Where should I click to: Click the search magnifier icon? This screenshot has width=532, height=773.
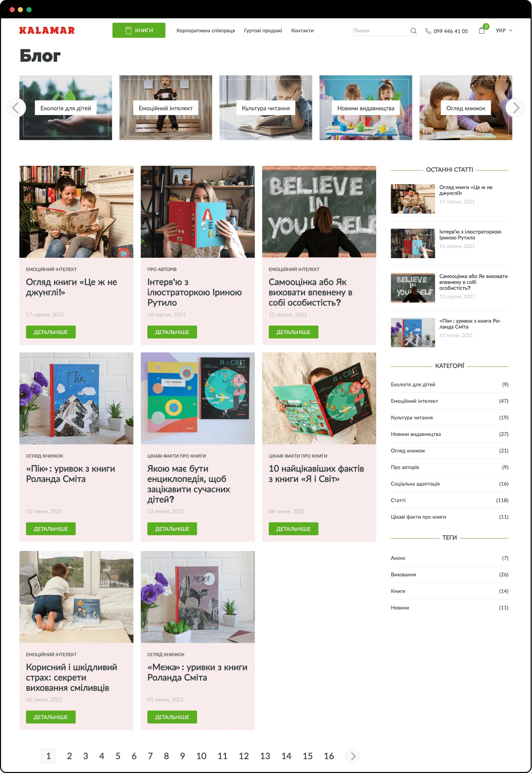[413, 31]
